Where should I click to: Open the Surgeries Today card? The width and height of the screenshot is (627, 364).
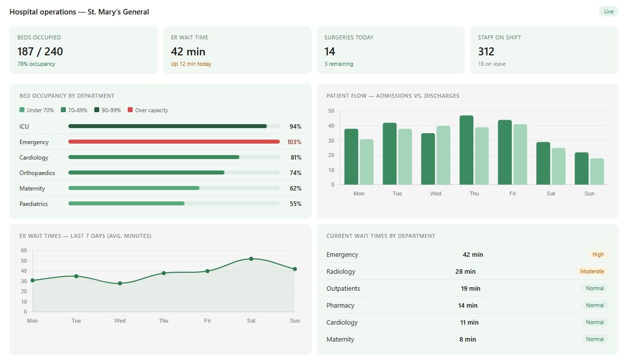[x=391, y=50]
